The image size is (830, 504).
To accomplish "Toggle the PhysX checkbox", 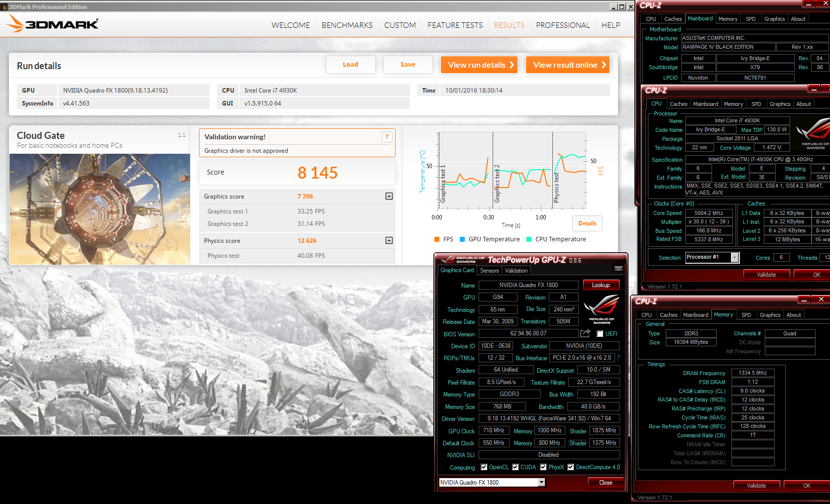I will coord(543,467).
